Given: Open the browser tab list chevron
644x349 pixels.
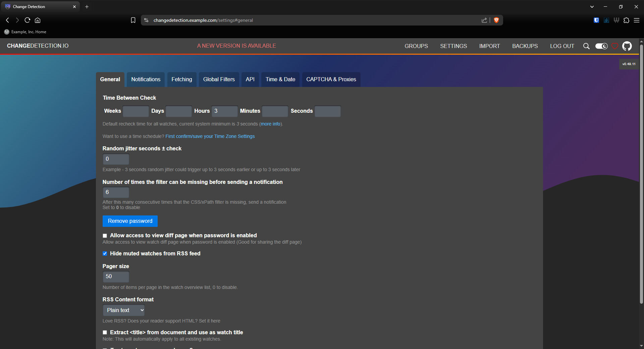Looking at the screenshot, I should (x=592, y=7).
